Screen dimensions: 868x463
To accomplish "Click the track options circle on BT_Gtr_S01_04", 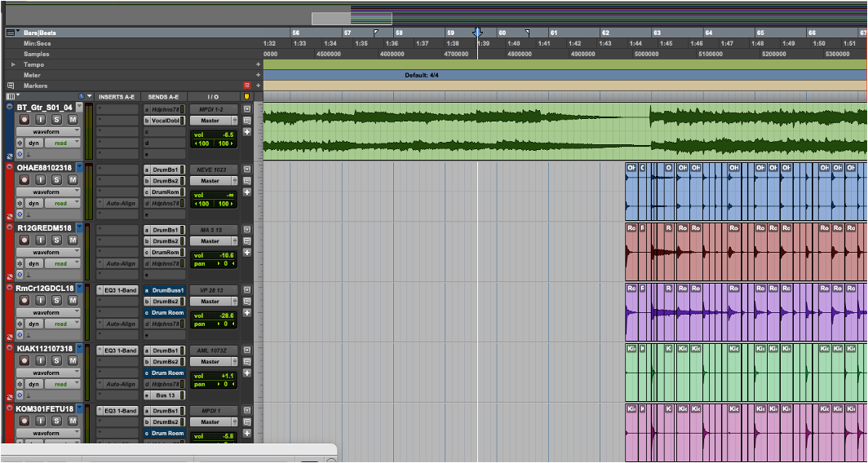I will [x=10, y=107].
